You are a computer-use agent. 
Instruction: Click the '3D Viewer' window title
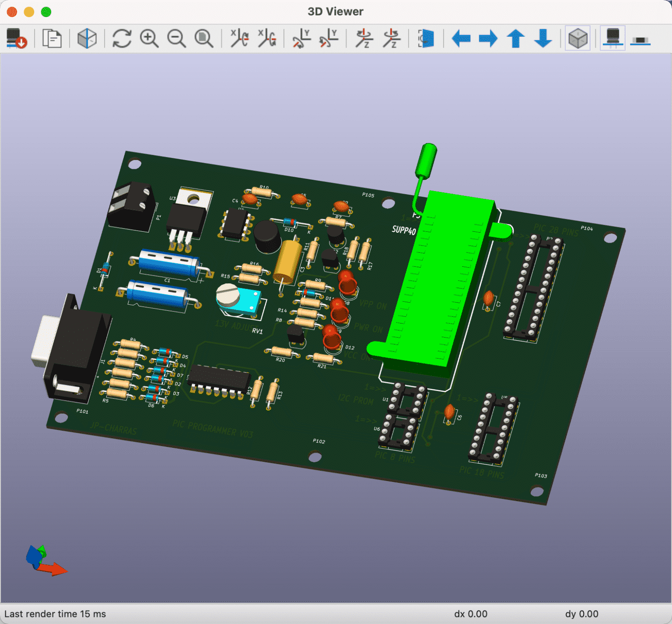click(x=336, y=12)
